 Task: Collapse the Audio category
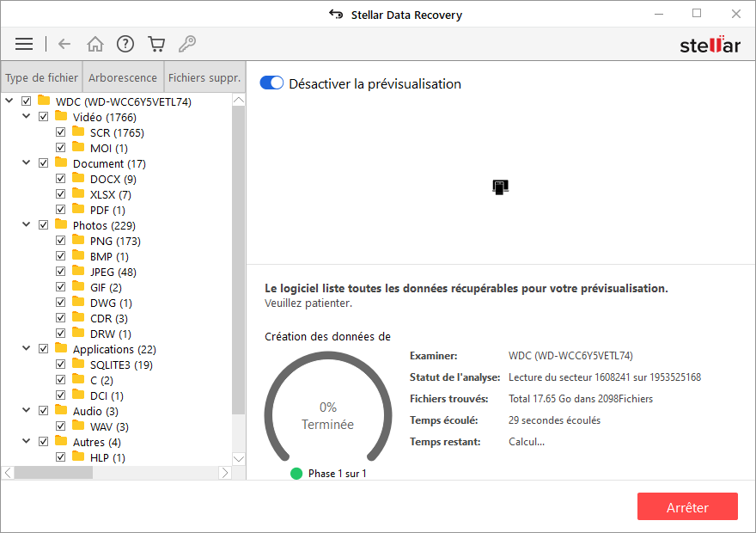[x=27, y=410]
